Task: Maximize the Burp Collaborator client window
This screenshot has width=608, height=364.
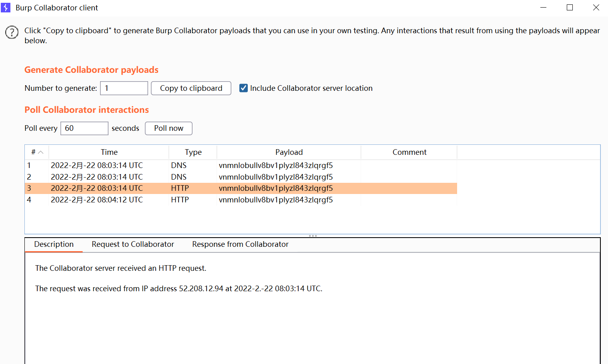Action: (x=570, y=8)
